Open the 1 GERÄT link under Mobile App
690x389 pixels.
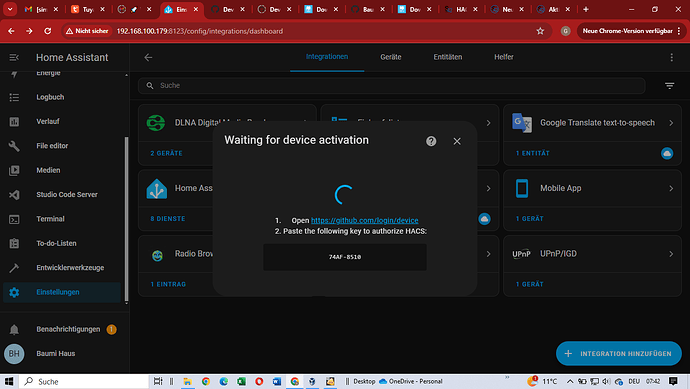pos(529,219)
